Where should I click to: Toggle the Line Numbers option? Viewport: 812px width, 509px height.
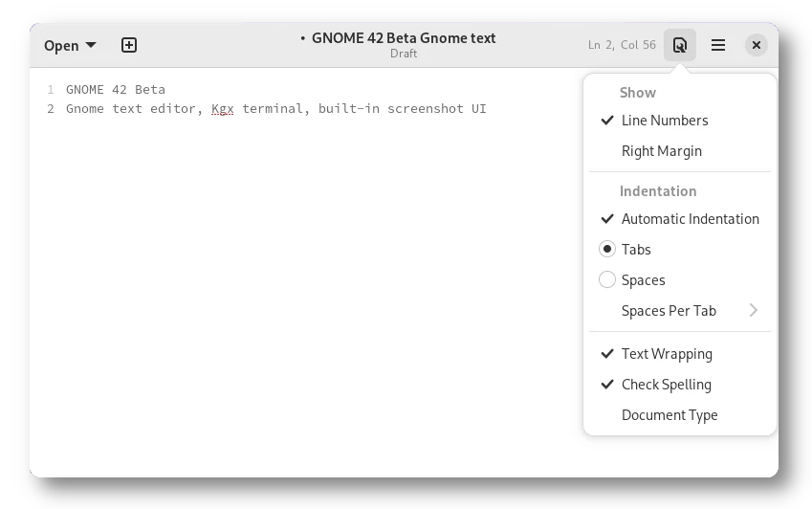(665, 121)
